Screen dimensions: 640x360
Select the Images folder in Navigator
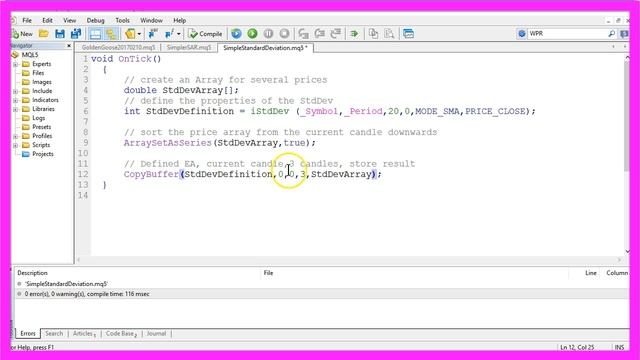pyautogui.click(x=37, y=82)
